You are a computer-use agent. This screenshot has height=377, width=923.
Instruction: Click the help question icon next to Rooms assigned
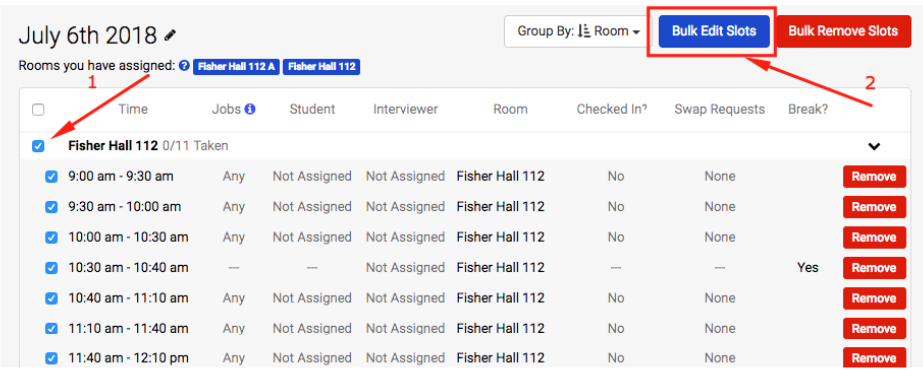point(184,66)
